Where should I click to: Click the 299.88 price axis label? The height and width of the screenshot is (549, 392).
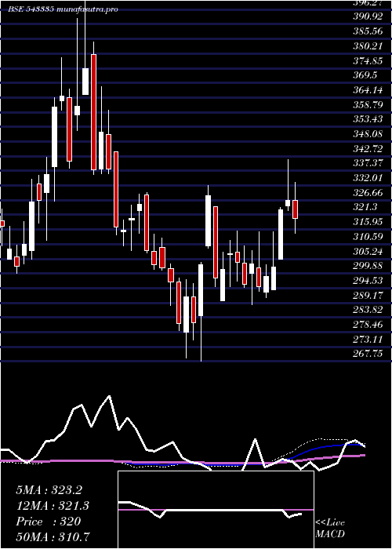pos(368,266)
